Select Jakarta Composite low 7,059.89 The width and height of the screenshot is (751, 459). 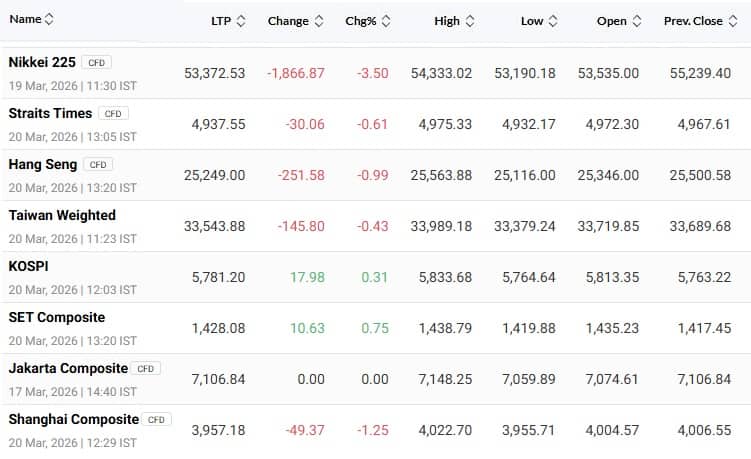[528, 379]
